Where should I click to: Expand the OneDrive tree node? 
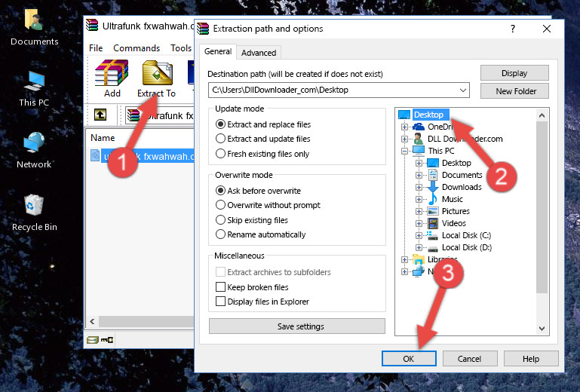pos(404,127)
